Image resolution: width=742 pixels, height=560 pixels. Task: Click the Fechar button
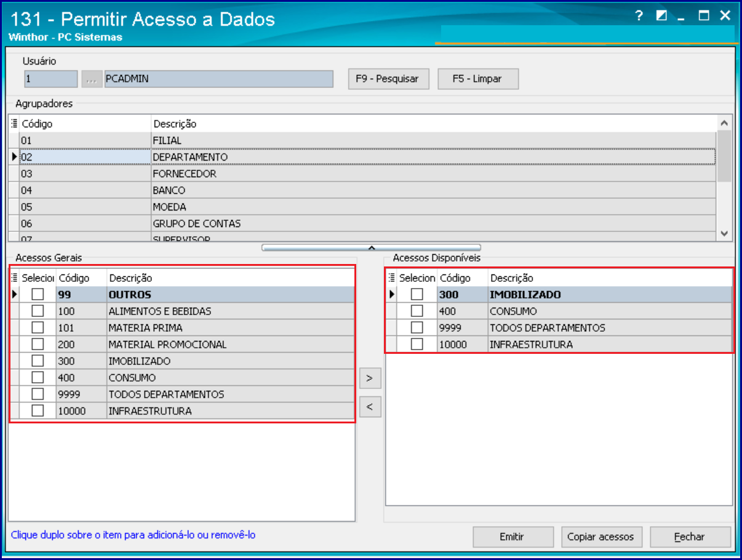click(x=690, y=537)
